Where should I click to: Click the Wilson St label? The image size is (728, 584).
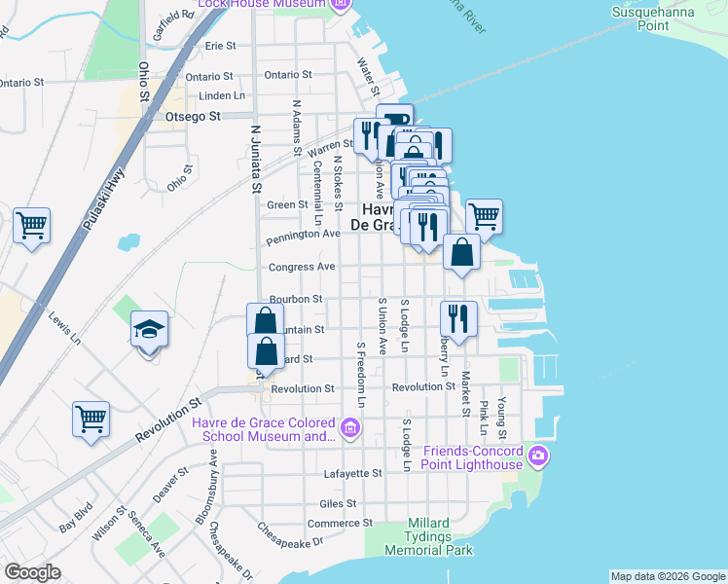tap(110, 524)
